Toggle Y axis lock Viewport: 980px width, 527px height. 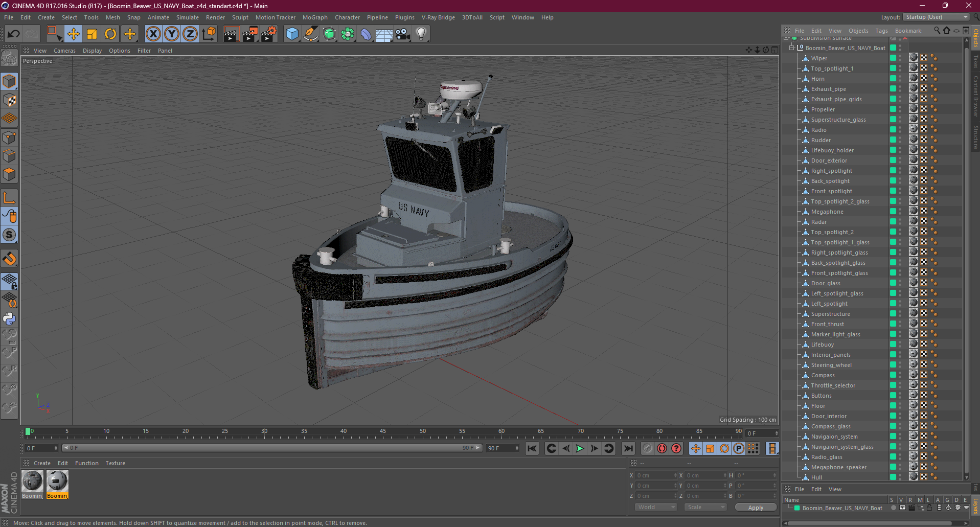point(172,34)
